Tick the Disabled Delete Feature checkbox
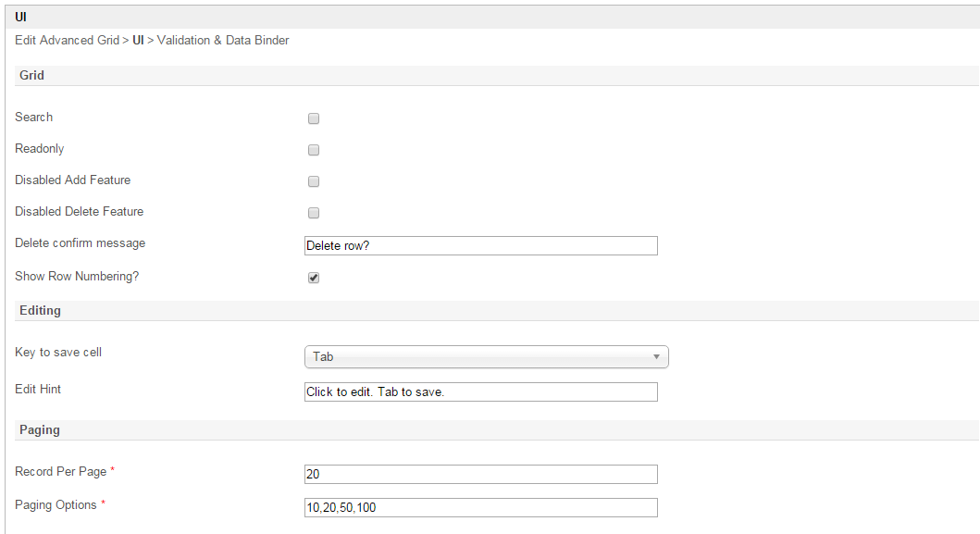The width and height of the screenshot is (980, 534). coord(314,213)
